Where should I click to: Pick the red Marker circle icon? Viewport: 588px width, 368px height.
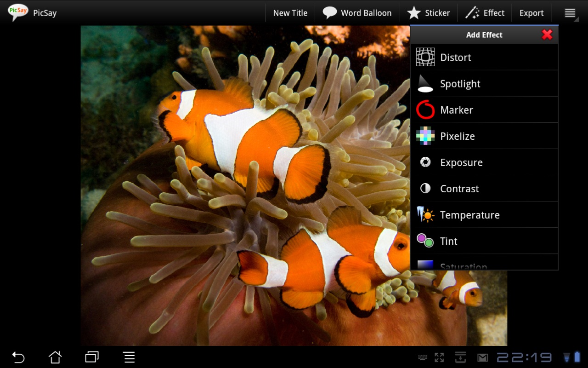pos(425,110)
